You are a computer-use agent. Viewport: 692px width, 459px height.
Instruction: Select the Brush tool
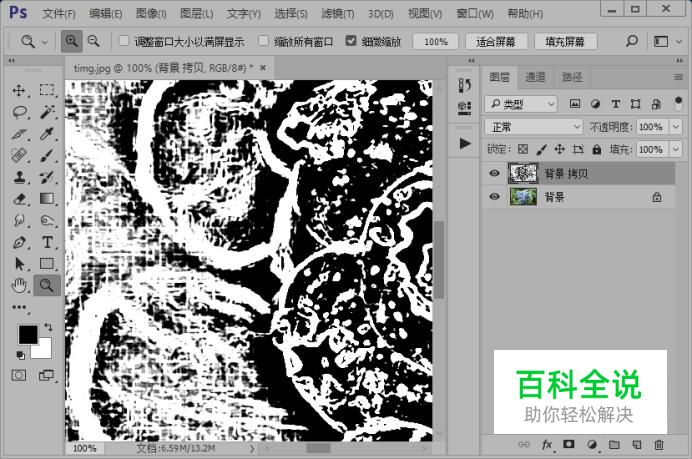pyautogui.click(x=46, y=155)
